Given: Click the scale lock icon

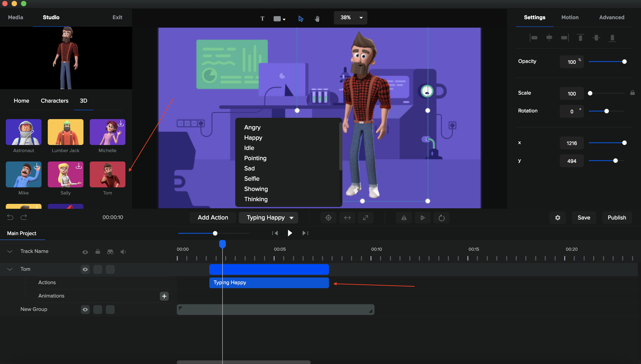Looking at the screenshot, I should coord(632,93).
